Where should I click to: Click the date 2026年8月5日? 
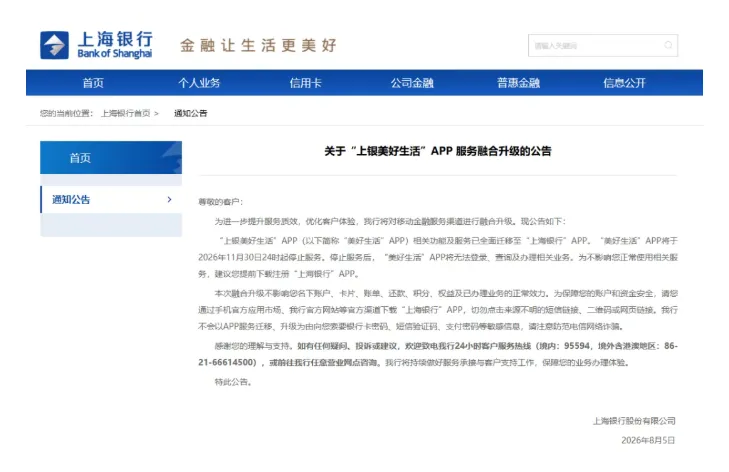pos(648,440)
